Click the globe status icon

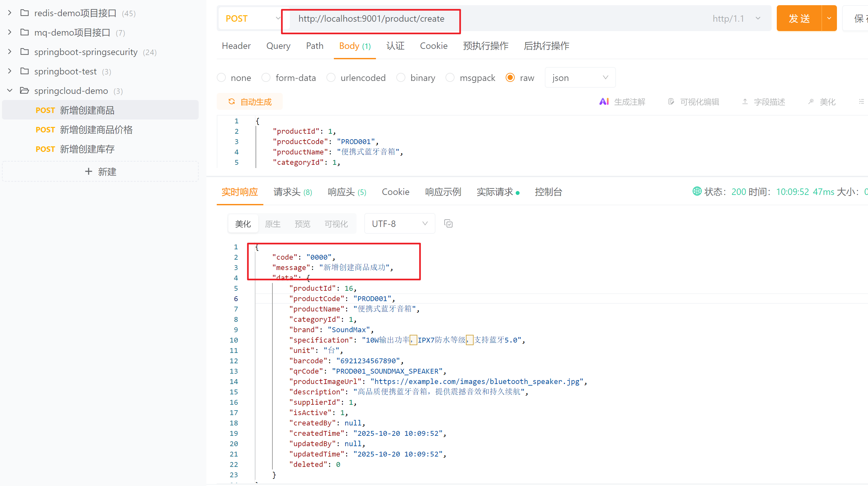(x=697, y=191)
